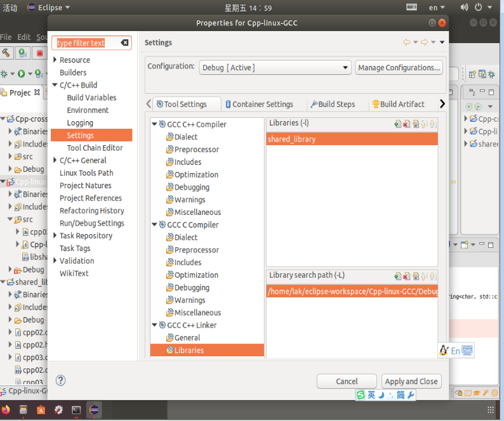Add a path in Library search path (-L) toolbar
The height and width of the screenshot is (421, 504).
pyautogui.click(x=398, y=276)
